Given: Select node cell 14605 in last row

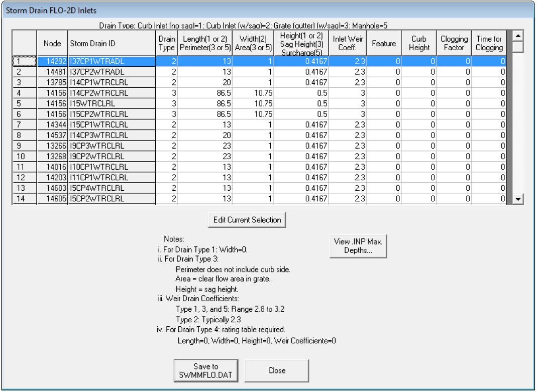Looking at the screenshot, I should [x=52, y=198].
